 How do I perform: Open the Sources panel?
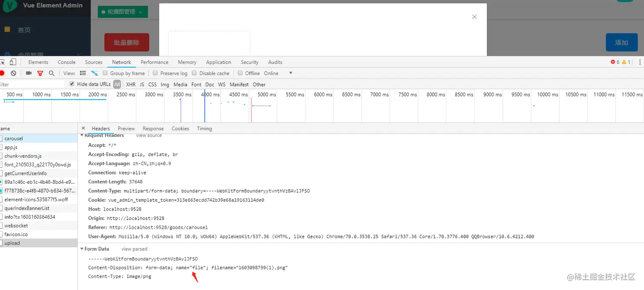[x=94, y=62]
